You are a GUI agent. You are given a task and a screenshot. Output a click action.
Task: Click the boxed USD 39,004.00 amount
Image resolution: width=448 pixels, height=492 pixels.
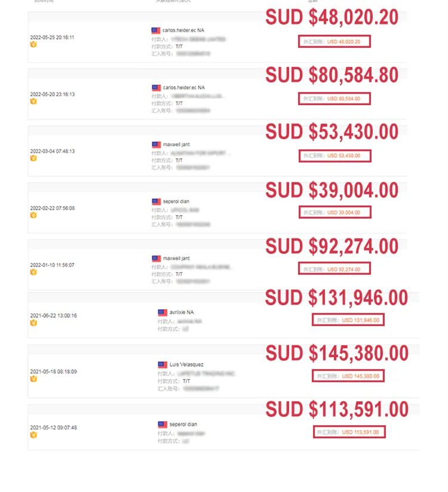(335, 213)
